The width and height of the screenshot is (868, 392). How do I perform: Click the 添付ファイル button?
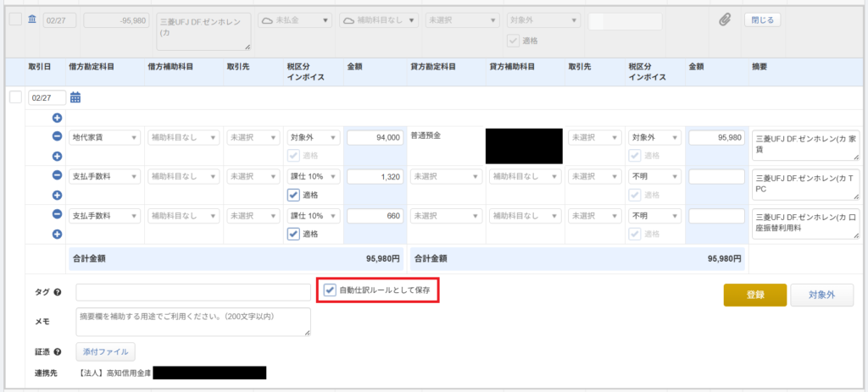tap(105, 351)
